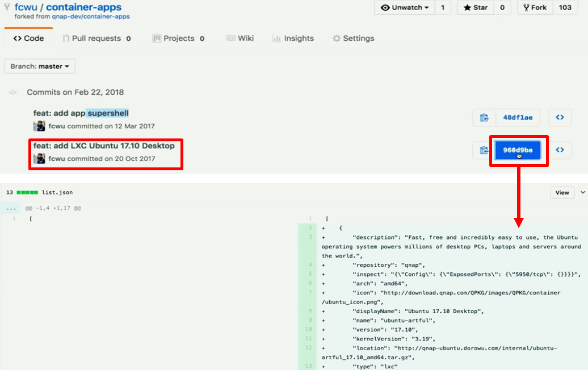Open commit hash 960d9ba
Viewport: 588px width, 370px height.
pos(518,150)
